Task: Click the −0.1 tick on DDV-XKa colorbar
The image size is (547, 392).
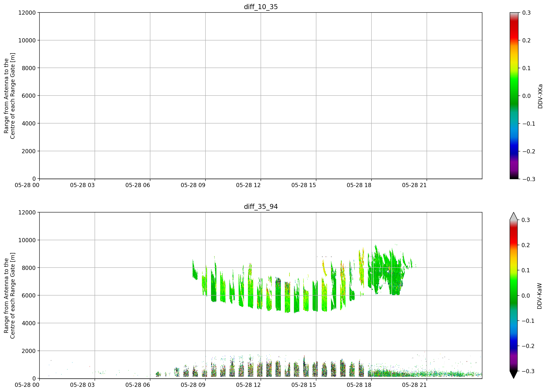Action: [x=529, y=123]
